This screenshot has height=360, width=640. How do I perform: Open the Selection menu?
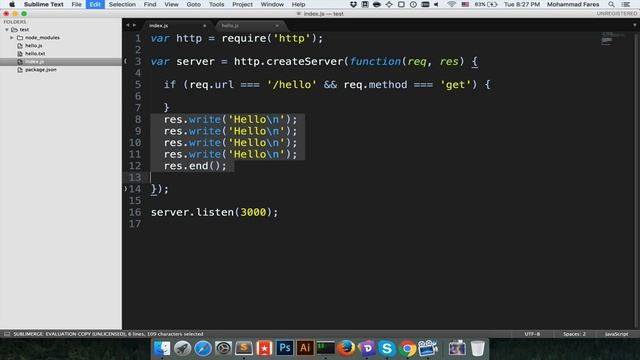(x=122, y=4)
